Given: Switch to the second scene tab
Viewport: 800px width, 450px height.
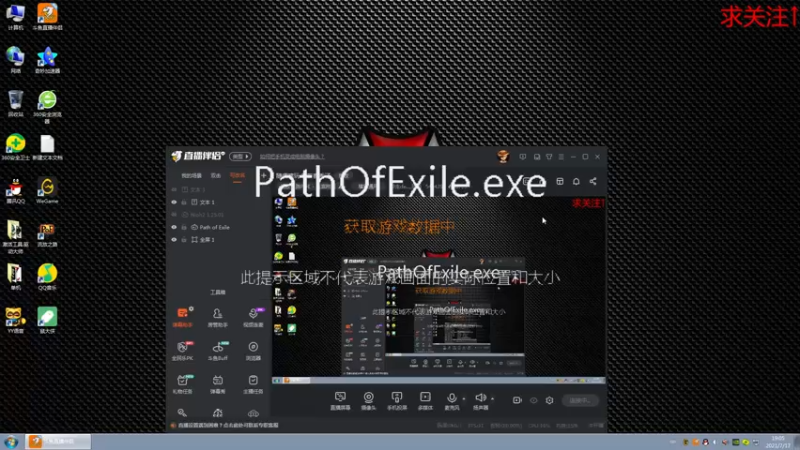Looking at the screenshot, I should pyautogui.click(x=216, y=176).
